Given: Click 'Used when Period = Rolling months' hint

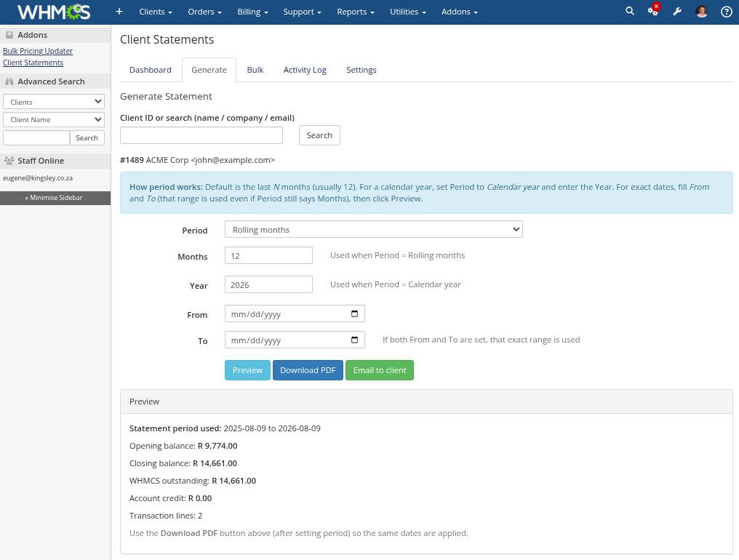Looking at the screenshot, I should [397, 255].
